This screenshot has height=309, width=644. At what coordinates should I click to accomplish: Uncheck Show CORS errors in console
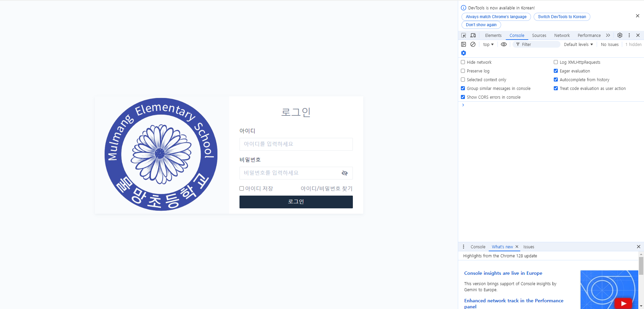(x=463, y=97)
